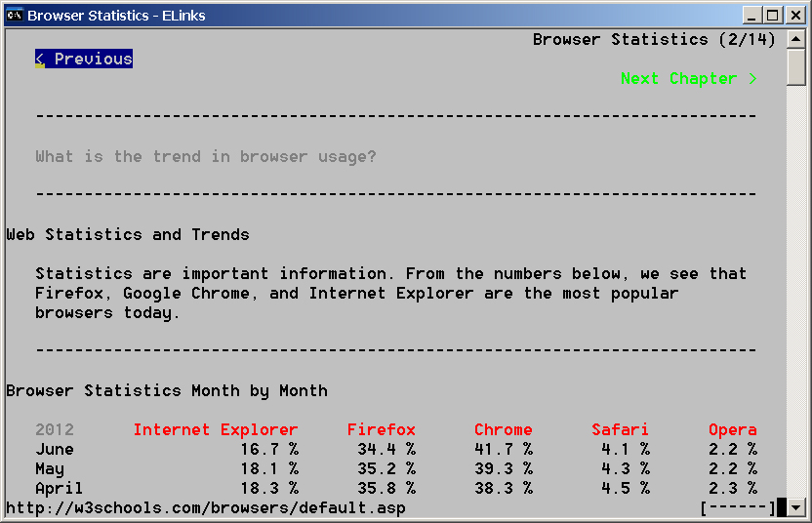Click "What is the trend in browser usage?" text
The width and height of the screenshot is (812, 523).
[x=206, y=156]
